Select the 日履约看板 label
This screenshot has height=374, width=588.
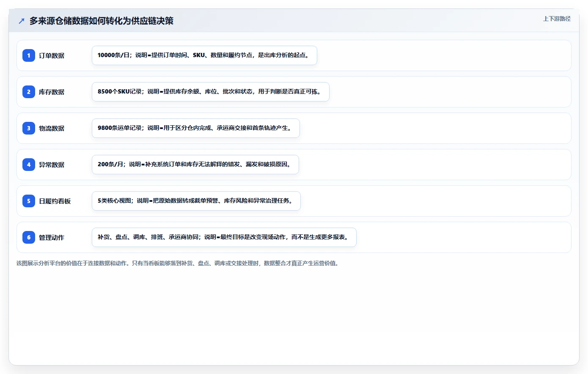click(55, 201)
